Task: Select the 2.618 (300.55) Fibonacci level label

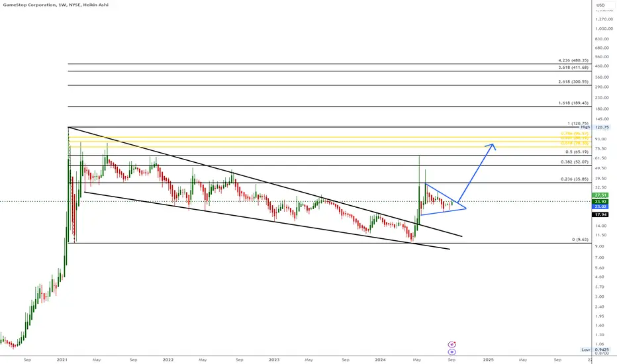Action: [x=573, y=82]
